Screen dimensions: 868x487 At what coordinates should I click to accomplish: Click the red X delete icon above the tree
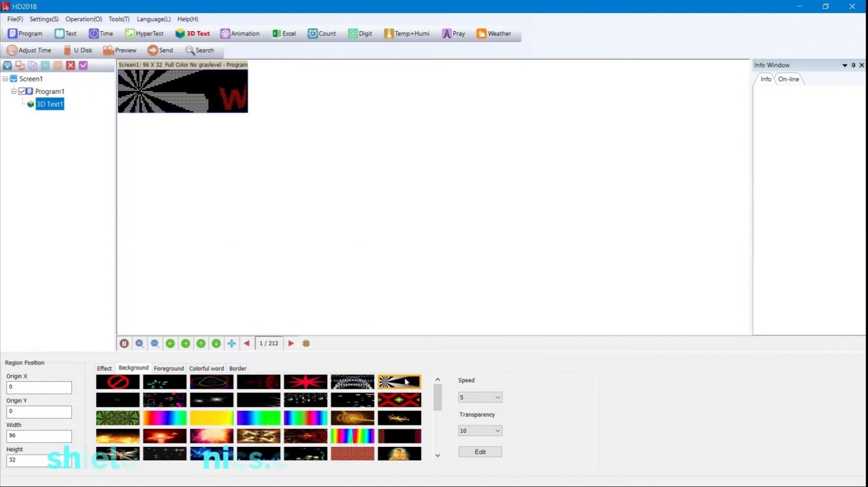pos(70,65)
